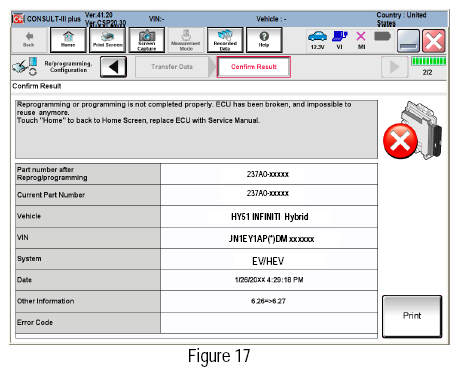459x376 pixels.
Task: Click the green progress bar 2/2
Action: (428, 61)
